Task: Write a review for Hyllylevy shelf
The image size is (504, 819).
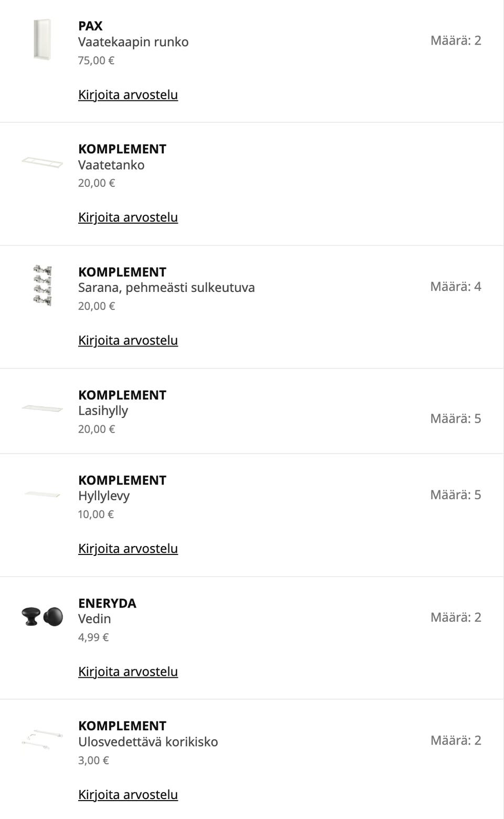Action: (x=128, y=549)
